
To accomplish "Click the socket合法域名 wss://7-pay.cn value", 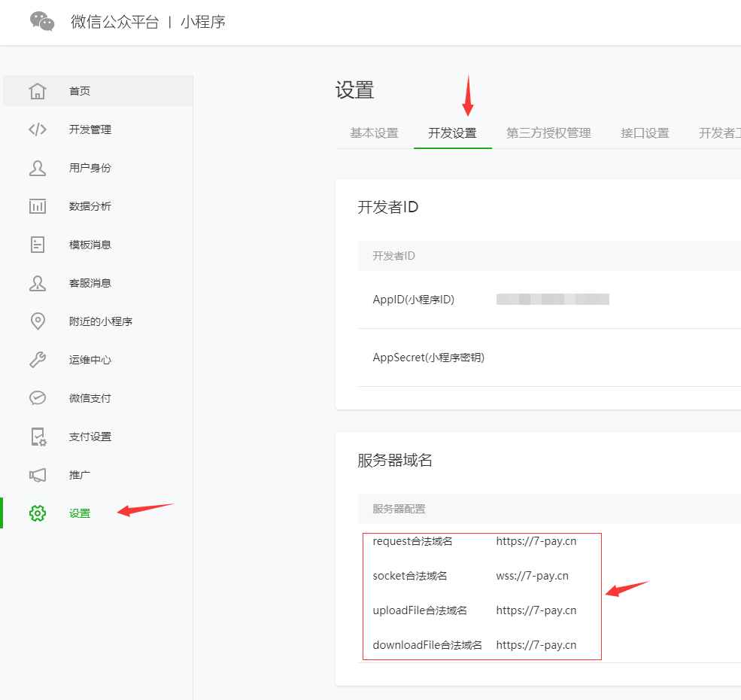I will 532,576.
